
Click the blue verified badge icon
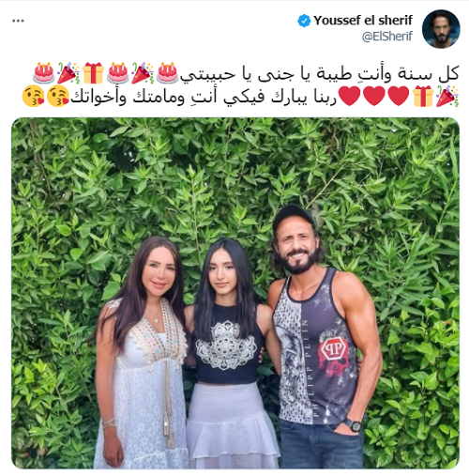(x=304, y=21)
